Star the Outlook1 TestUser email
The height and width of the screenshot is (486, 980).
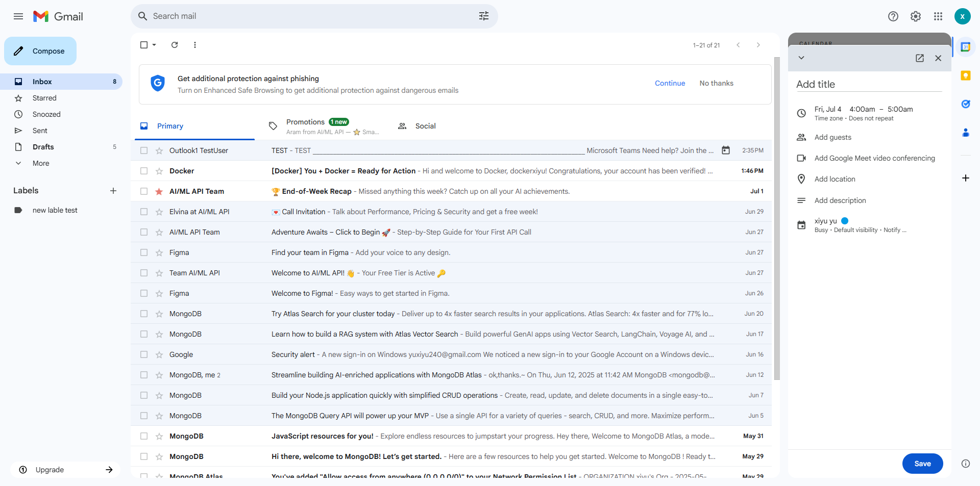coord(159,150)
